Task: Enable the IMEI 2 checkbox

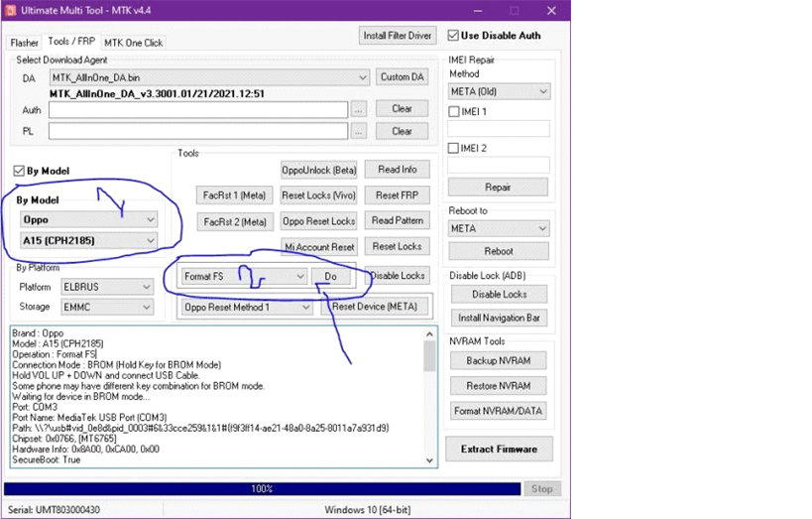Action: [x=454, y=148]
